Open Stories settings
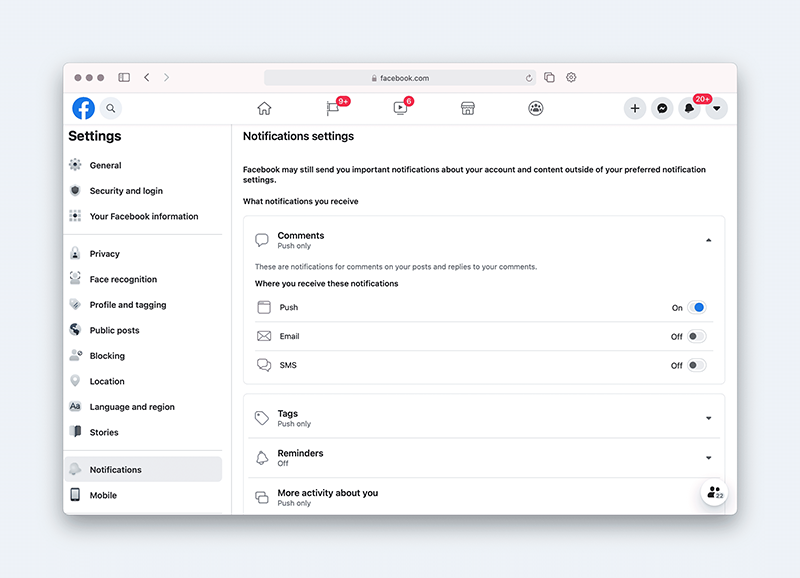800x578 pixels. 104,432
